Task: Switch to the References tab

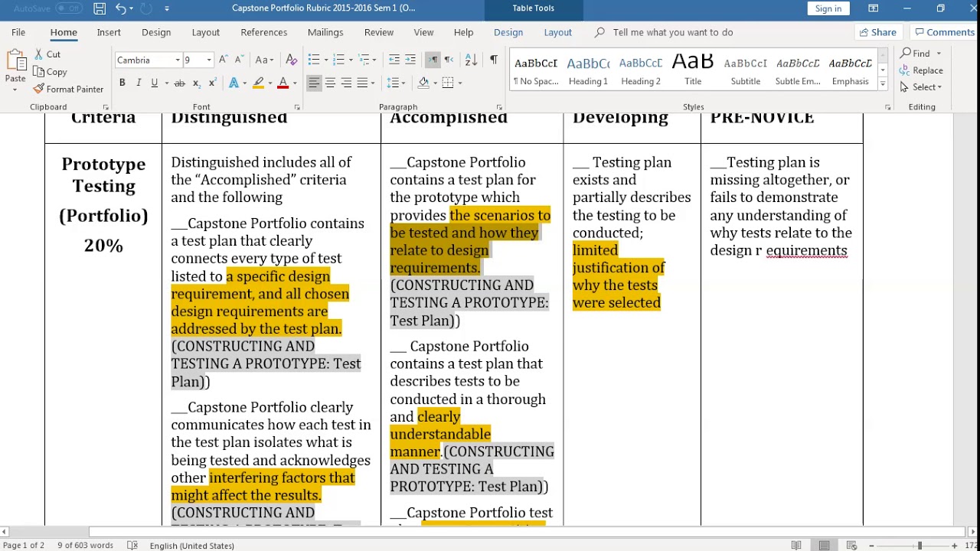Action: click(x=264, y=32)
